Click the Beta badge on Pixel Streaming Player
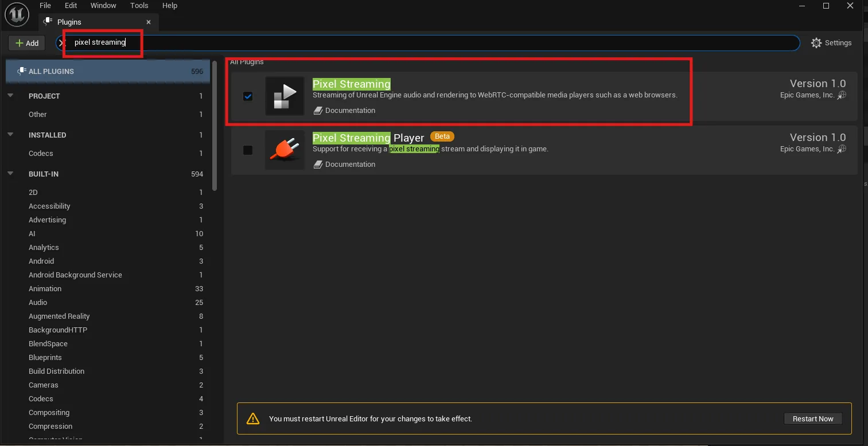Image resolution: width=868 pixels, height=446 pixels. (x=442, y=136)
